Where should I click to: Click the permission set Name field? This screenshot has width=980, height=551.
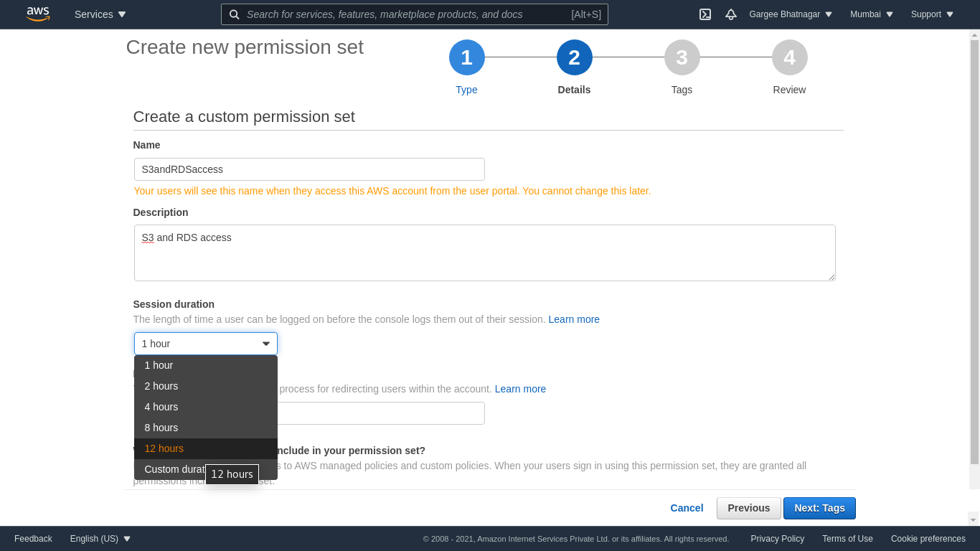click(309, 169)
